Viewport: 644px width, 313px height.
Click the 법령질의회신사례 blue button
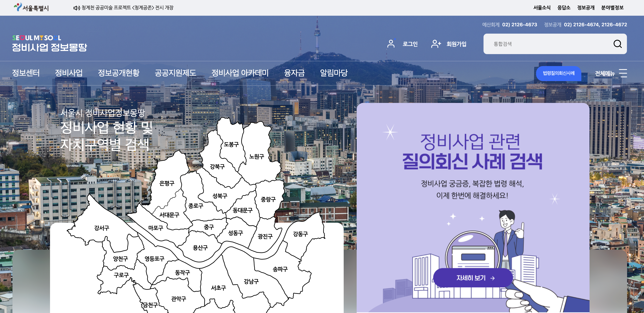coord(558,73)
